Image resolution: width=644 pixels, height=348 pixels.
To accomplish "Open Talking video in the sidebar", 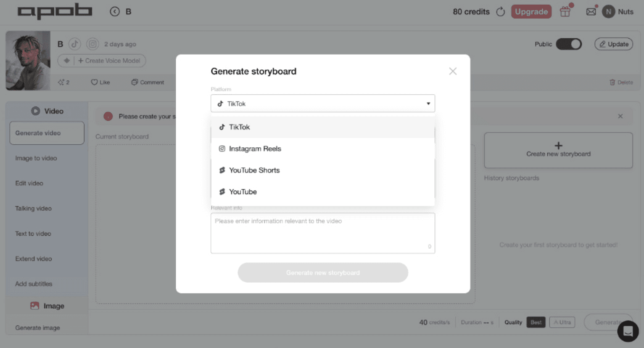I will coord(33,208).
